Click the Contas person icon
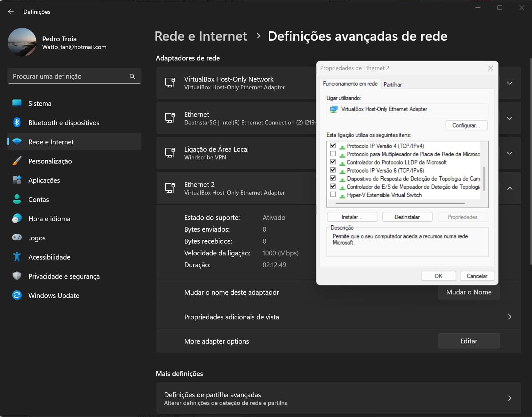This screenshot has height=417, width=532. [17, 199]
